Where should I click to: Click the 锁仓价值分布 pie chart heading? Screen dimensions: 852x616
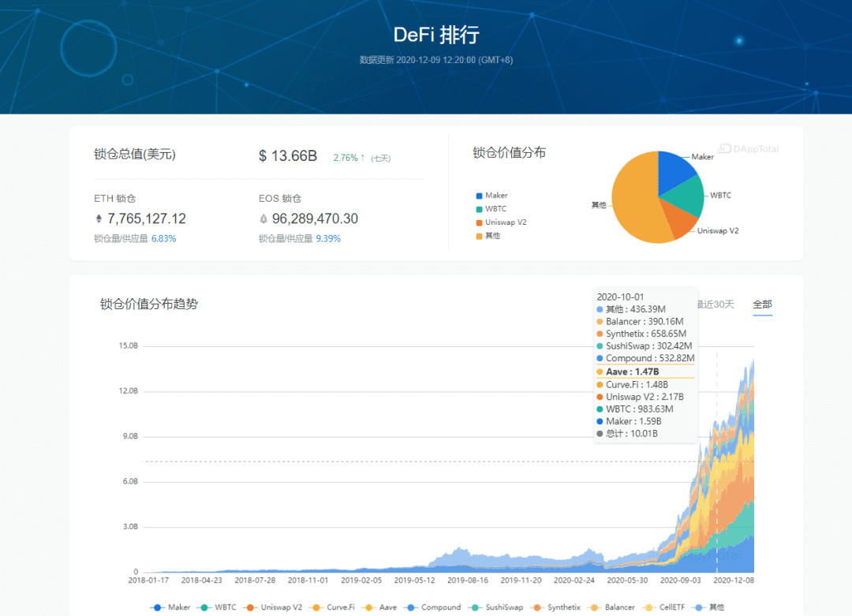pyautogui.click(x=509, y=153)
